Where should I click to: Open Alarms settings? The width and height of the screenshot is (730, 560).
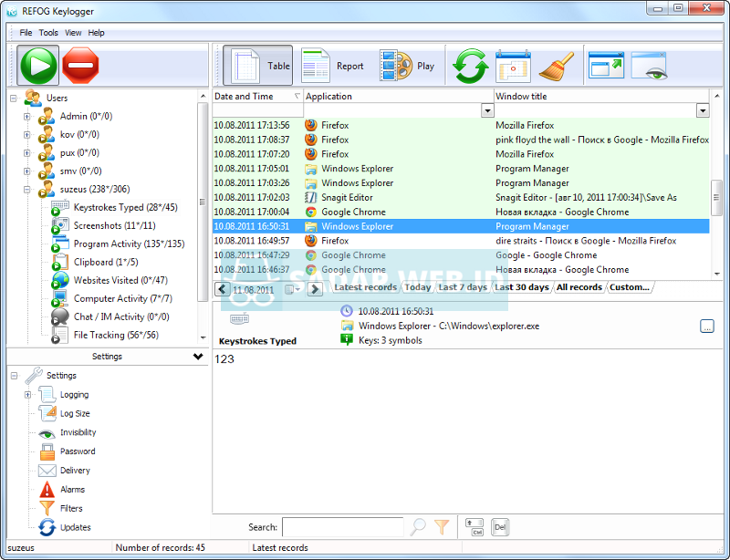tap(72, 489)
